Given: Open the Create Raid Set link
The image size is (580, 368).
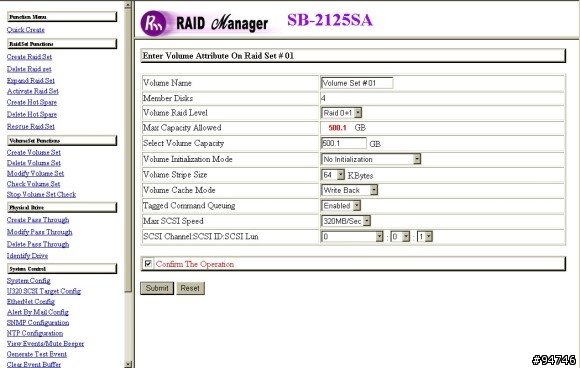Looking at the screenshot, I should [x=29, y=57].
